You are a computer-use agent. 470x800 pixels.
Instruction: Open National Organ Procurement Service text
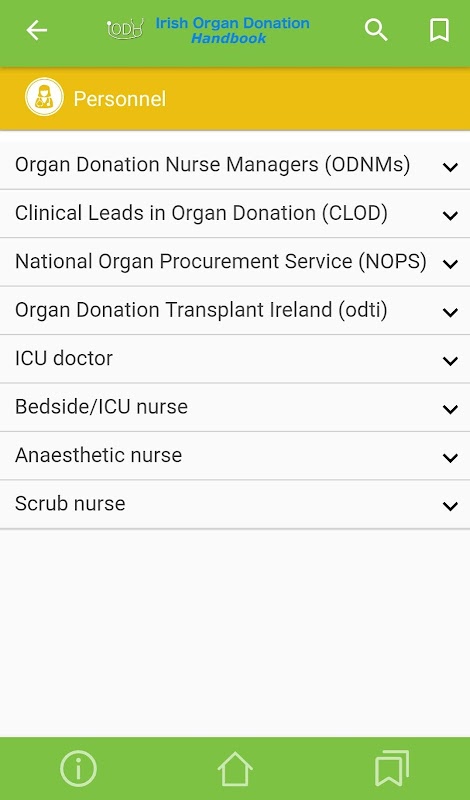(220, 261)
